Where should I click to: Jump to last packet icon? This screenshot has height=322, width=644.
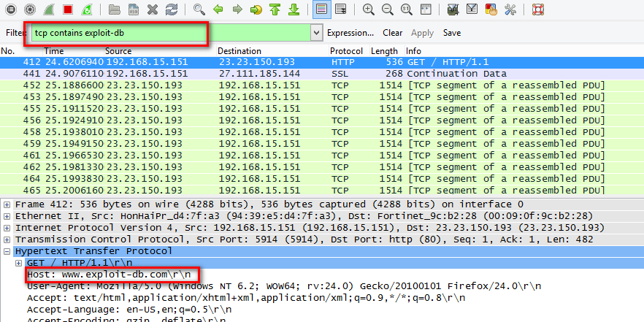pyautogui.click(x=294, y=9)
